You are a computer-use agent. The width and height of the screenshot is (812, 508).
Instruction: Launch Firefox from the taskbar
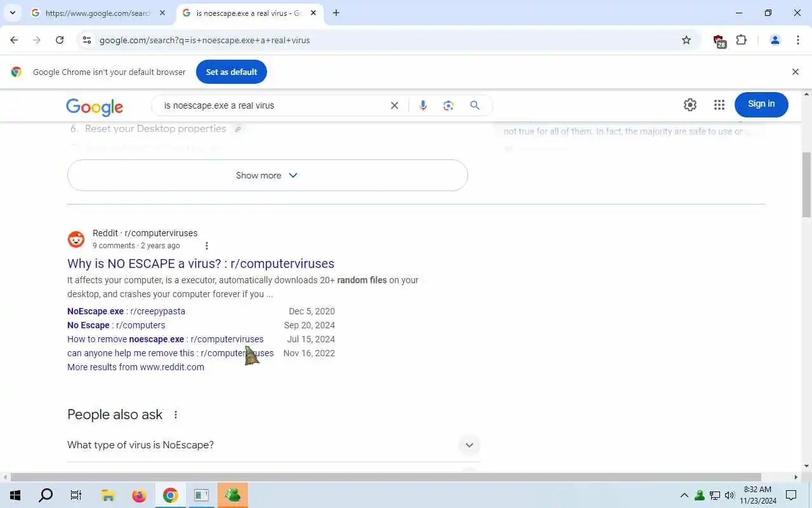139,495
